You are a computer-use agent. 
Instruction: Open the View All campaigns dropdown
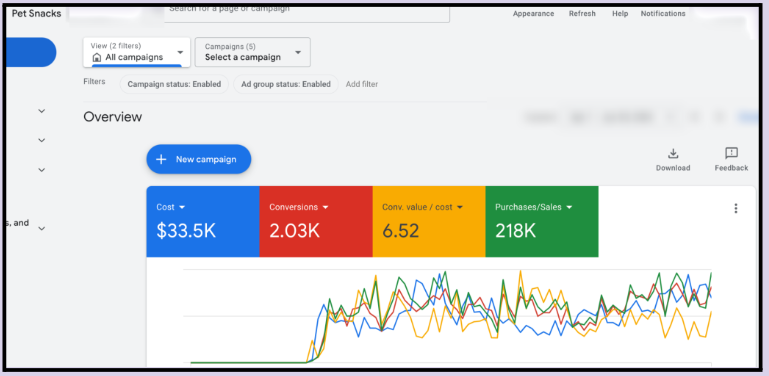[x=137, y=52]
